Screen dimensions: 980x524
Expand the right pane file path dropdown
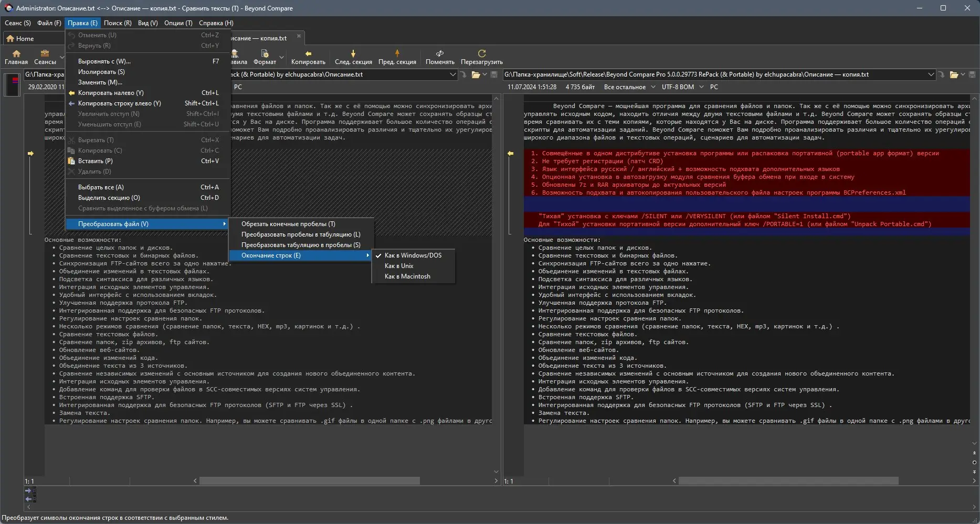pos(931,74)
